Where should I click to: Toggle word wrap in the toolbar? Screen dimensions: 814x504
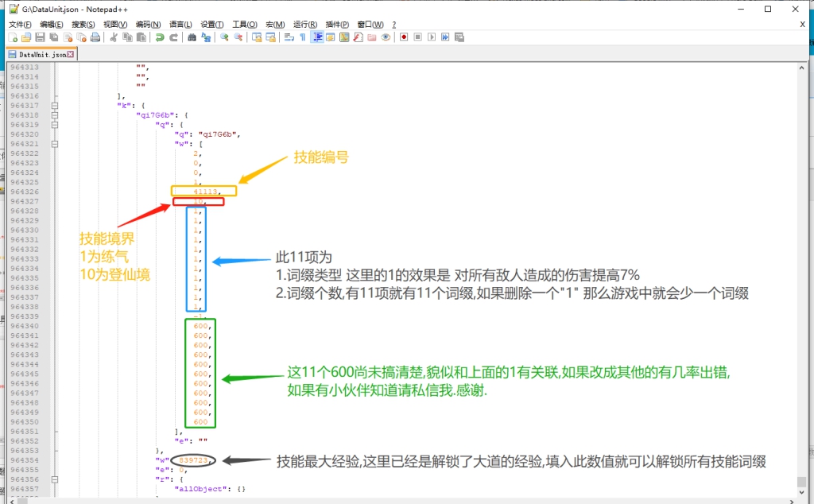[289, 37]
